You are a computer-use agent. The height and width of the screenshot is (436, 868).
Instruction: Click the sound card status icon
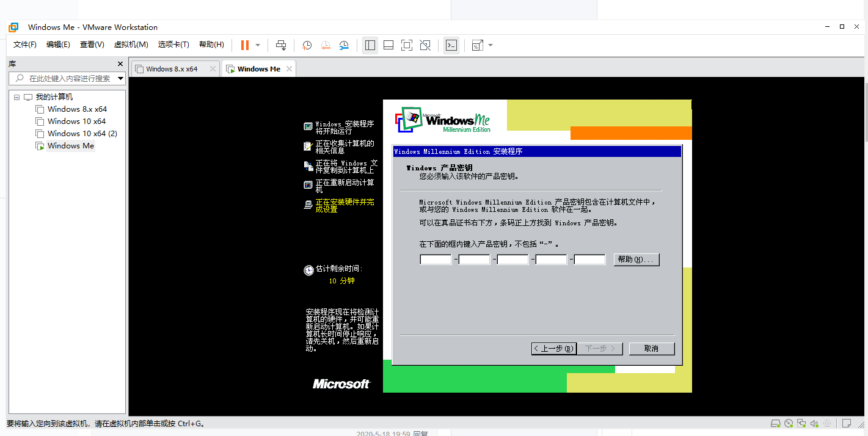point(815,423)
